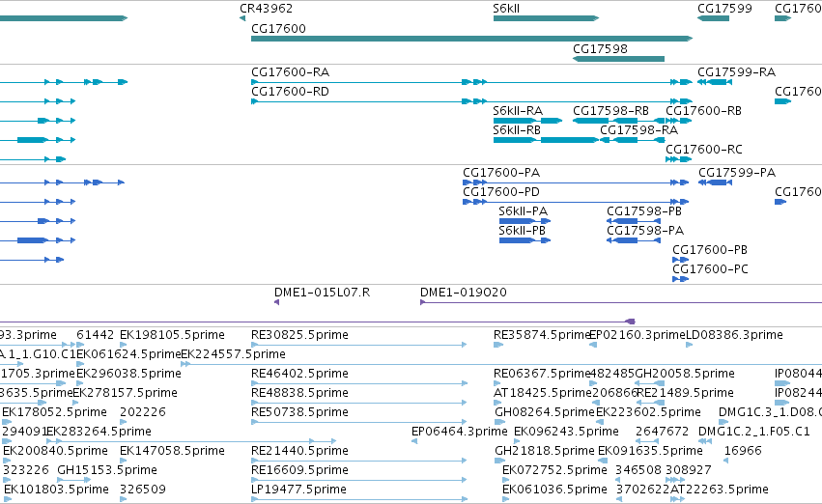Click the 16966 EST label
The width and height of the screenshot is (822, 504).
coord(743,451)
